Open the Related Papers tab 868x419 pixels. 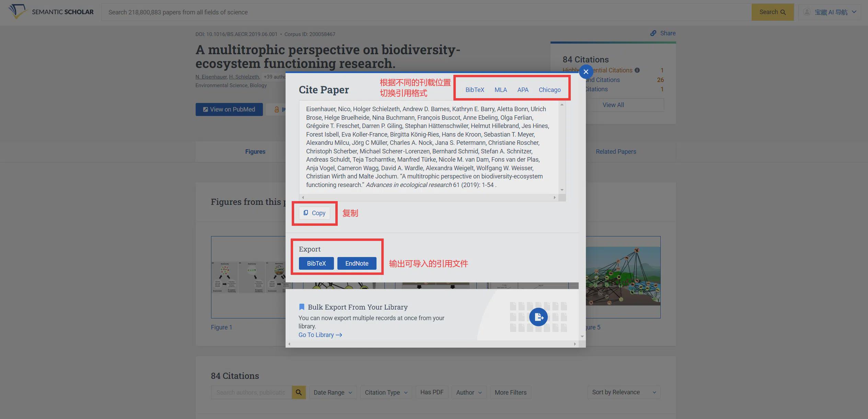tap(616, 152)
